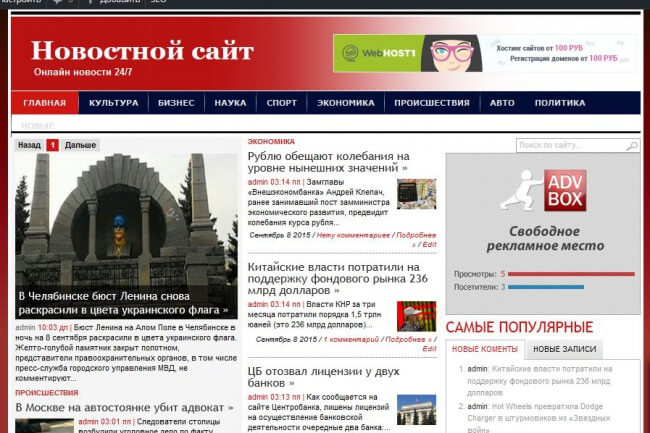Image resolution: width=650 pixels, height=433 pixels.
Task: Click the Самые популярные heading
Action: [519, 327]
